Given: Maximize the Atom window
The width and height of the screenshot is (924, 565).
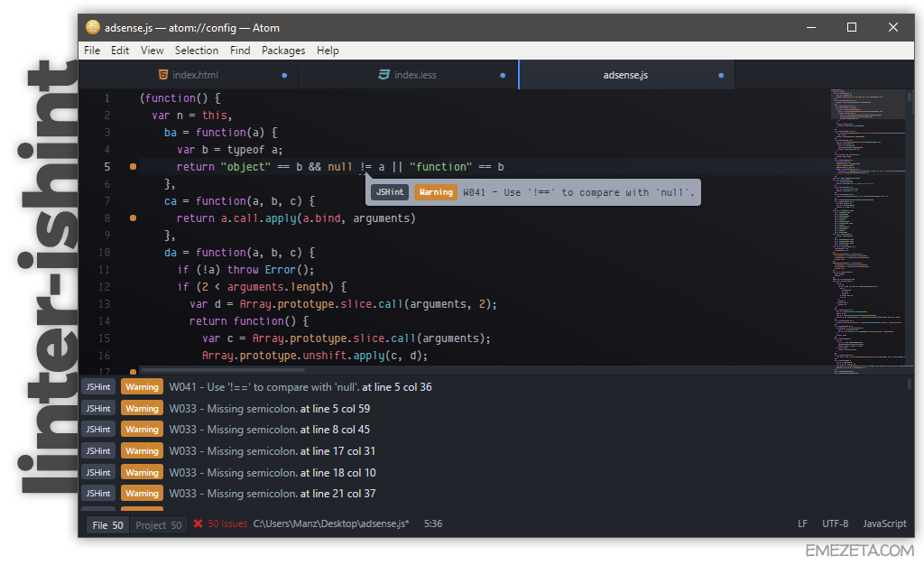Looking at the screenshot, I should click(852, 27).
